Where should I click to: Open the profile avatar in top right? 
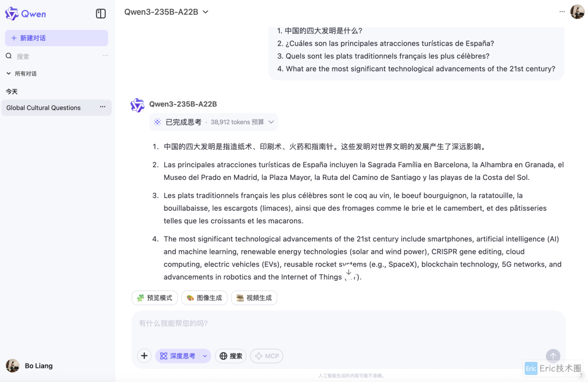coord(577,11)
